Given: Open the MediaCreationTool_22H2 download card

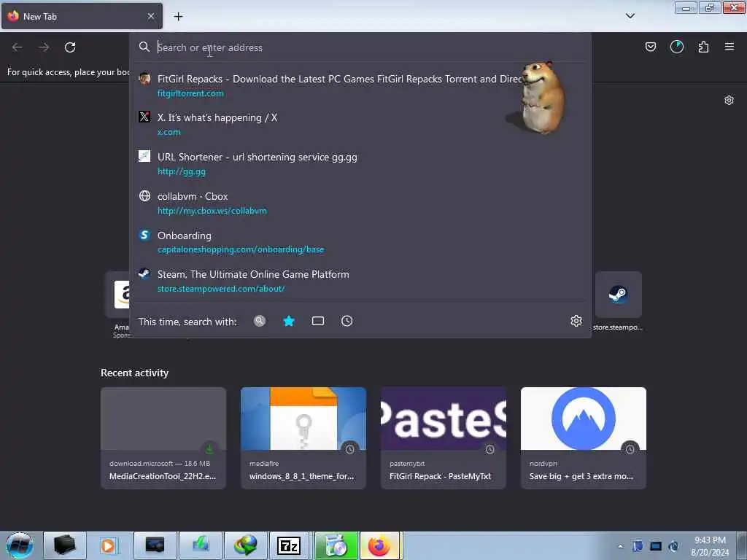Looking at the screenshot, I should pyautogui.click(x=163, y=438).
